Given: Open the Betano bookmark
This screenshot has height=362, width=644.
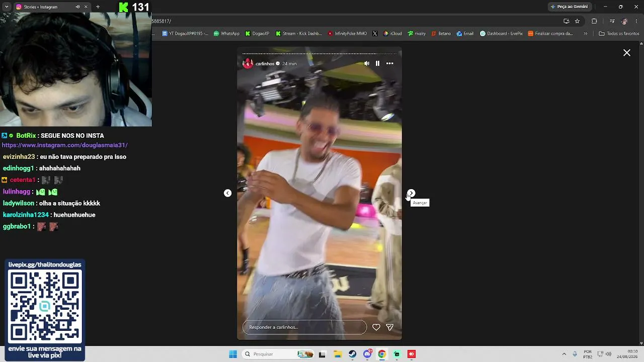Looking at the screenshot, I should [441, 34].
